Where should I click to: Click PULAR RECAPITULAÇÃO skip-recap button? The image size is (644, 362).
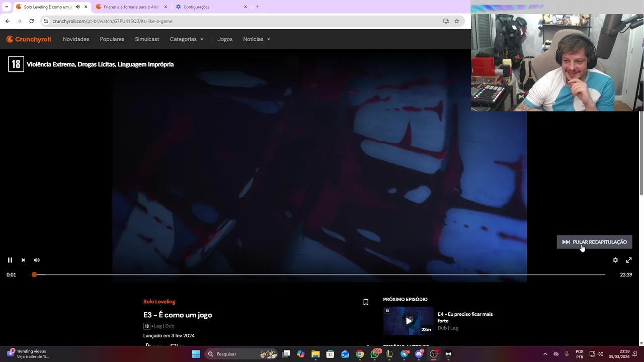tap(594, 242)
